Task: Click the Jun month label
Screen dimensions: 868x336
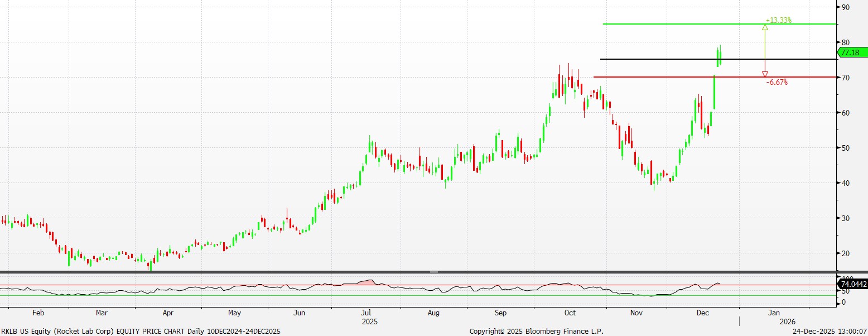Action: coord(300,314)
